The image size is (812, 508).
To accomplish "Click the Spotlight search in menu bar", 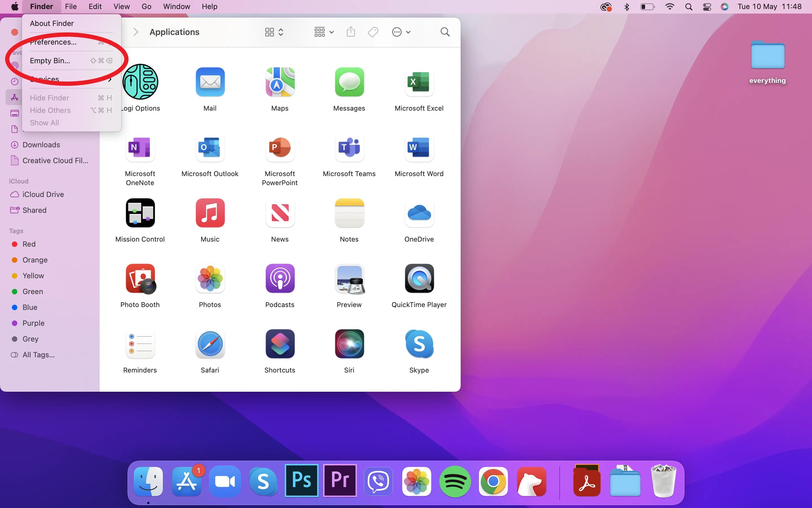I will coord(689,7).
